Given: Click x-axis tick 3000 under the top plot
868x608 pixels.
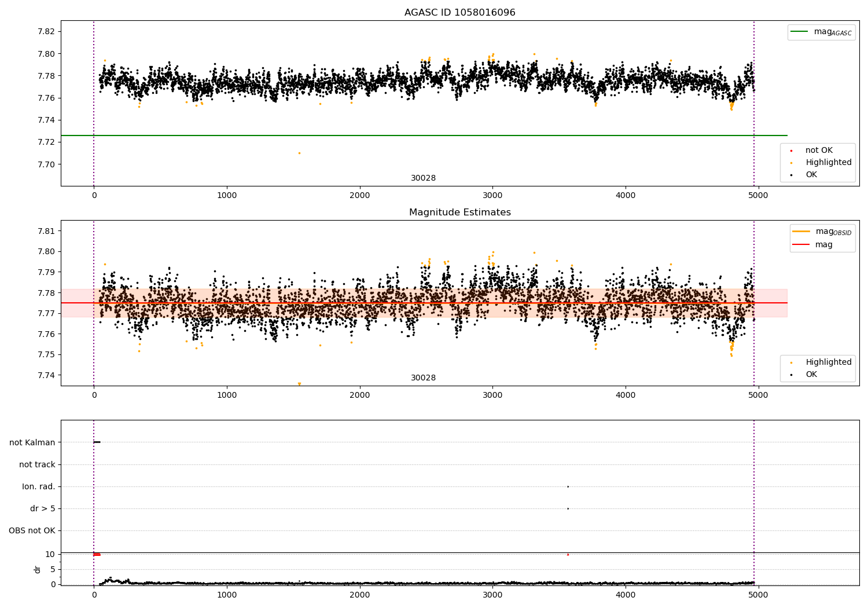Looking at the screenshot, I should tap(492, 195).
